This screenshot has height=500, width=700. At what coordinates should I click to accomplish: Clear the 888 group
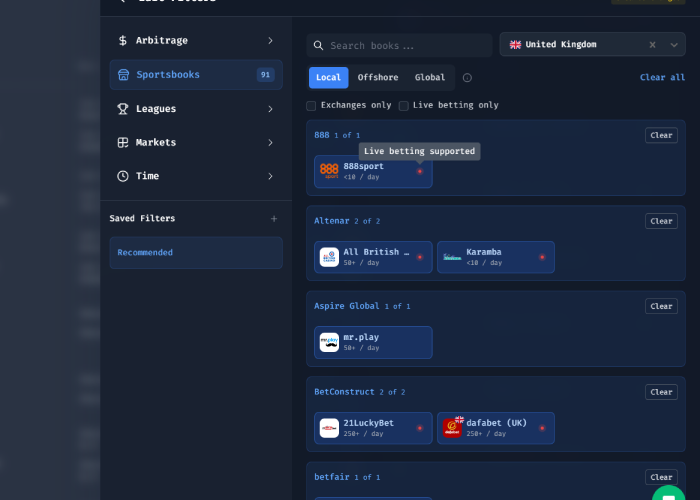(x=661, y=135)
